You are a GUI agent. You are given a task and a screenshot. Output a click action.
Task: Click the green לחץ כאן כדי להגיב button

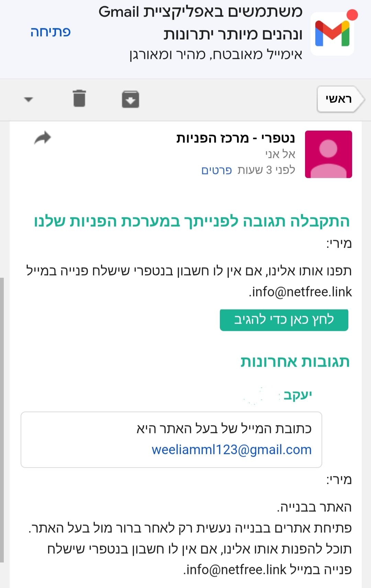pos(284,320)
